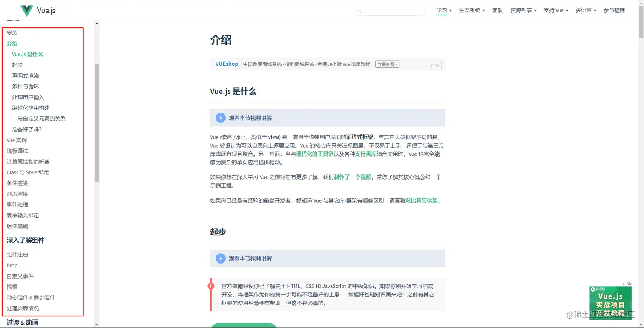Click the 广告 label in banner
Screen dimensions: 644x328
[x=435, y=65]
